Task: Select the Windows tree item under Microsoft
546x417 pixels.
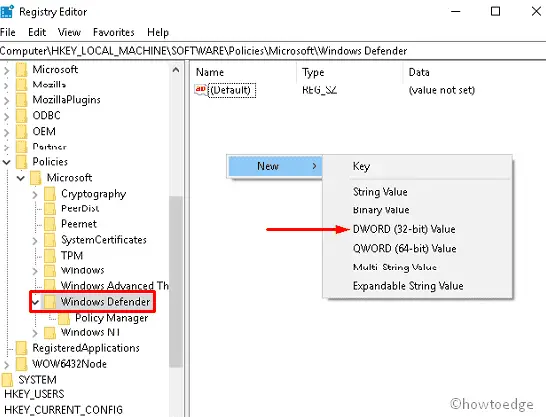Action: [x=83, y=270]
